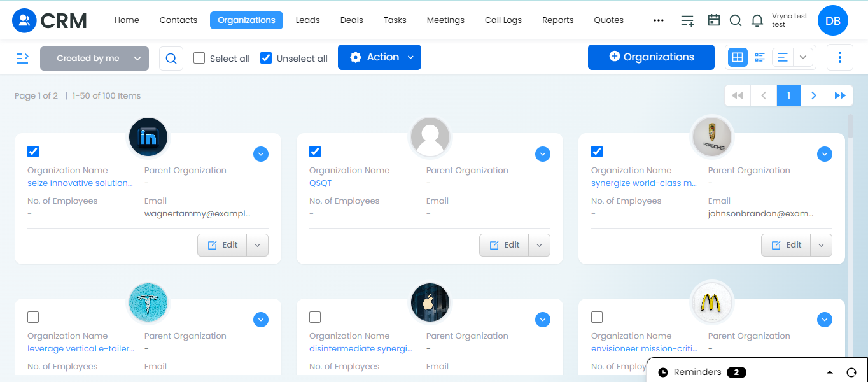Click the Reminders clock icon
This screenshot has height=382, width=868.
(663, 372)
